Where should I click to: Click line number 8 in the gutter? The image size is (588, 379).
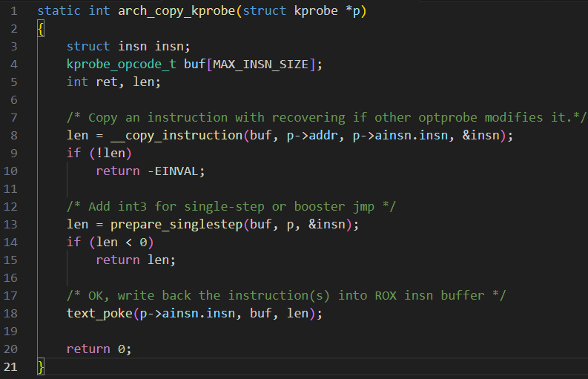14,136
